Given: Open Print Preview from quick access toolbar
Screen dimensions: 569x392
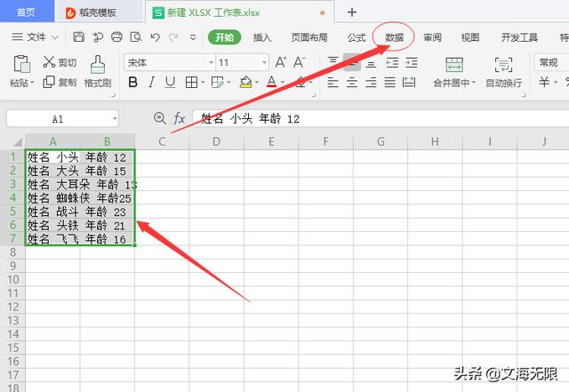Looking at the screenshot, I should pyautogui.click(x=136, y=37).
